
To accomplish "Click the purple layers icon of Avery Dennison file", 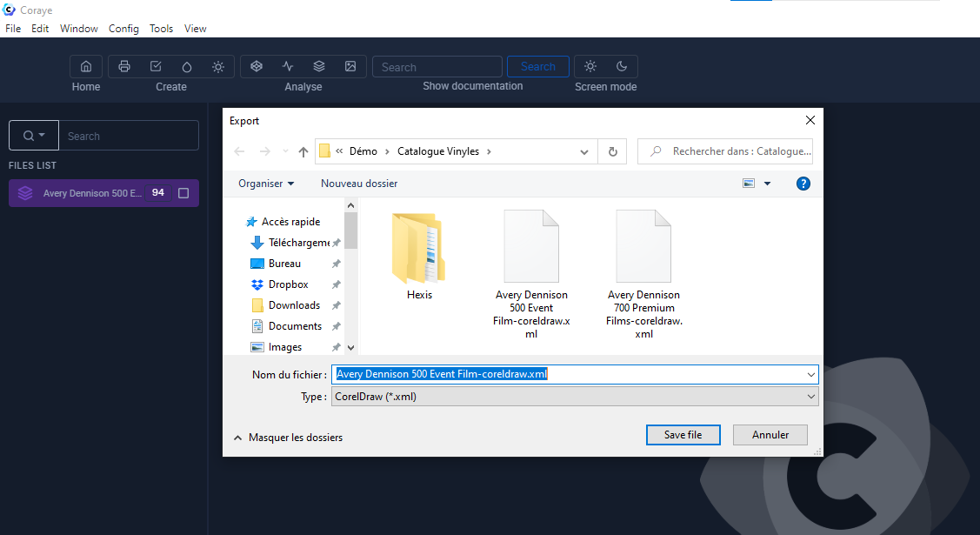I will pos(25,193).
